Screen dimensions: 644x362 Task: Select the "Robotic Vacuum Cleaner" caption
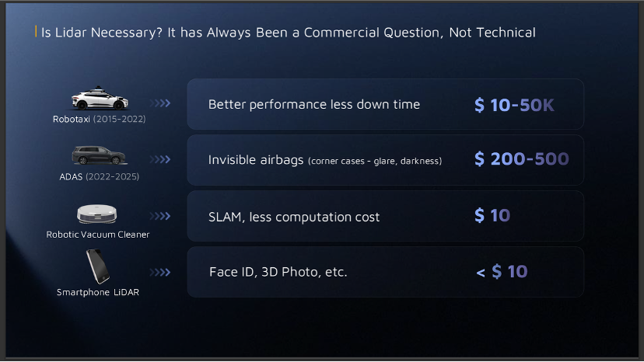pyautogui.click(x=98, y=234)
